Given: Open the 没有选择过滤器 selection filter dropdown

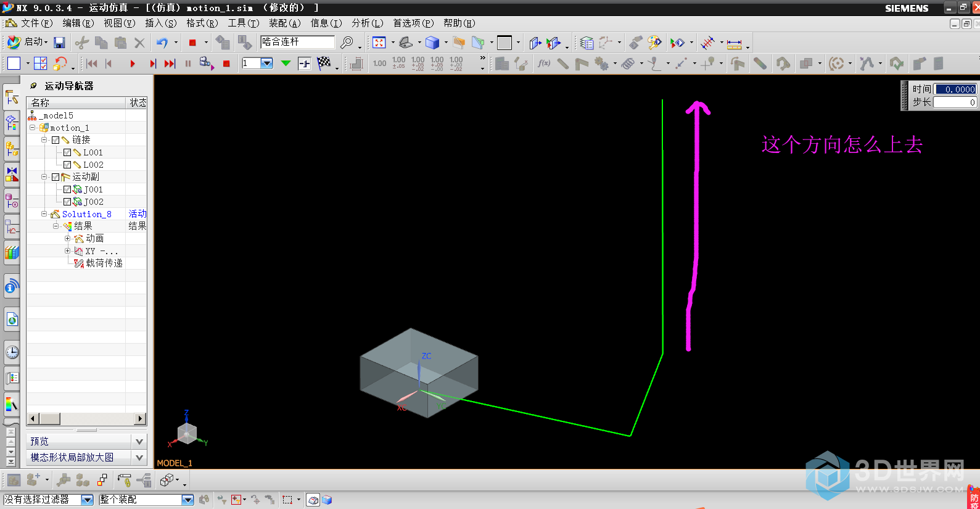Looking at the screenshot, I should point(87,500).
